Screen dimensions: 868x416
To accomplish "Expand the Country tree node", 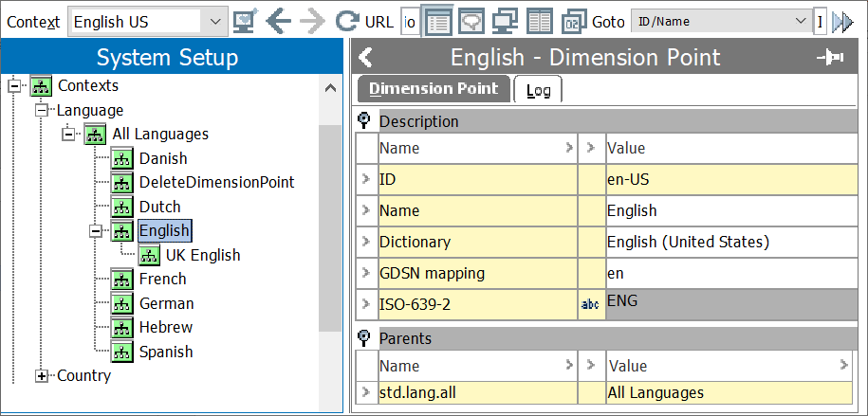I will [x=42, y=376].
